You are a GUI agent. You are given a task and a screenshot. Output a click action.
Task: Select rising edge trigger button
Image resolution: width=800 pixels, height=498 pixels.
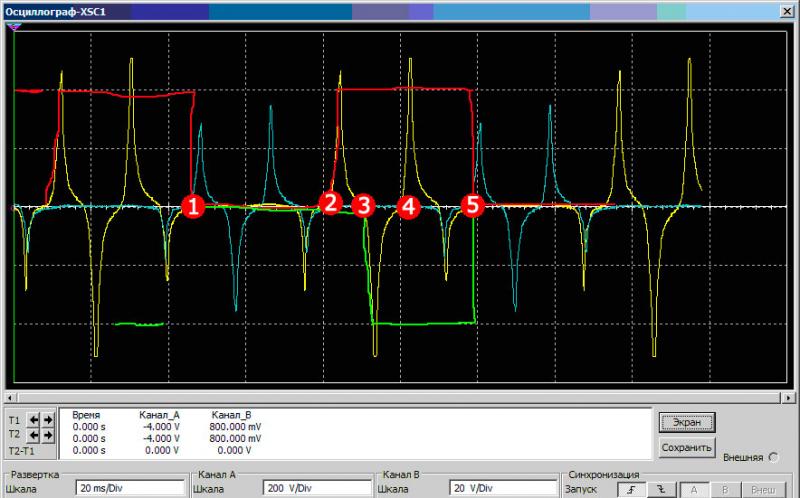click(629, 490)
